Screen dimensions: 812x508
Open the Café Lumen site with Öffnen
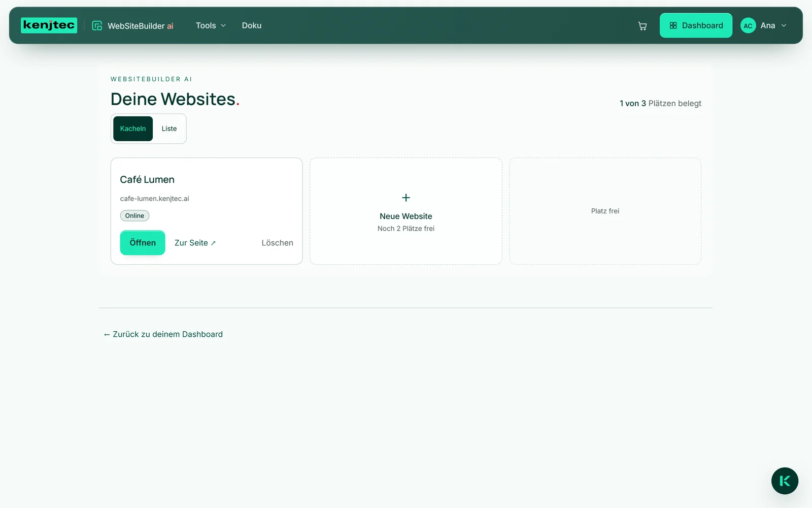(143, 243)
